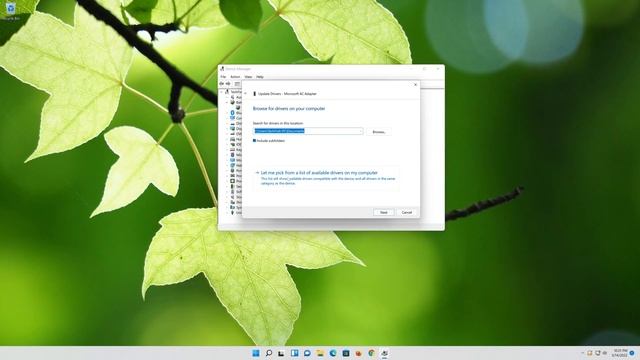Go back in Update Drivers dialog
This screenshot has width=640, height=360.
245,93
